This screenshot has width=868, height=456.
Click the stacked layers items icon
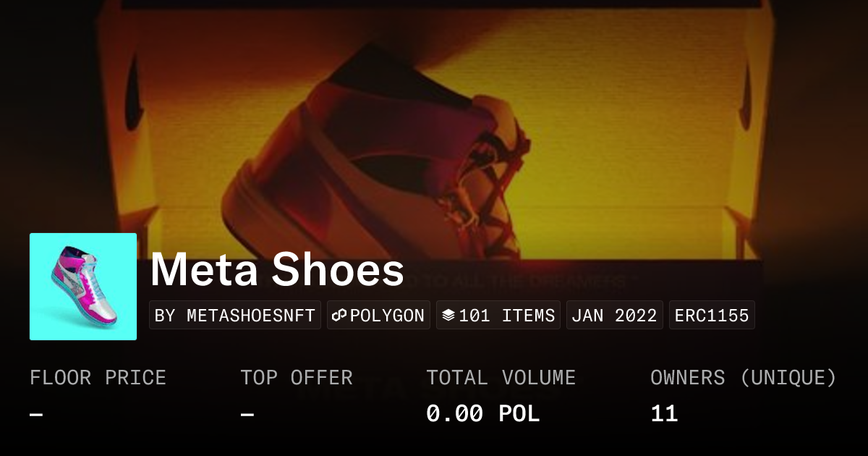coord(448,316)
